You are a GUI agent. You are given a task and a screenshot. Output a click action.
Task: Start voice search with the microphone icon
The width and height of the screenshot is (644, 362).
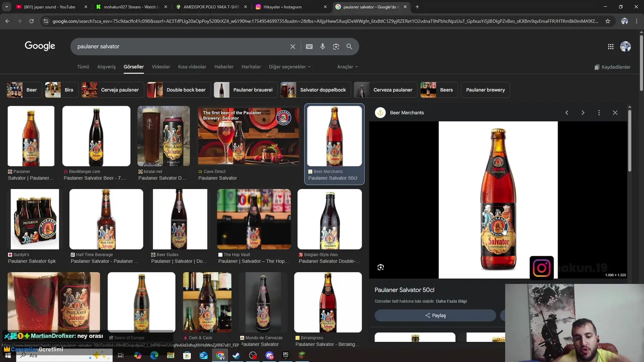pyautogui.click(x=323, y=46)
